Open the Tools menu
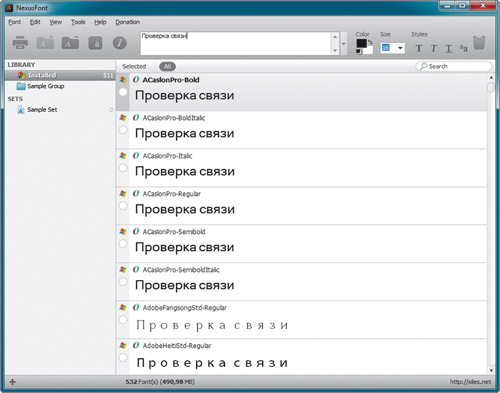 click(x=78, y=22)
